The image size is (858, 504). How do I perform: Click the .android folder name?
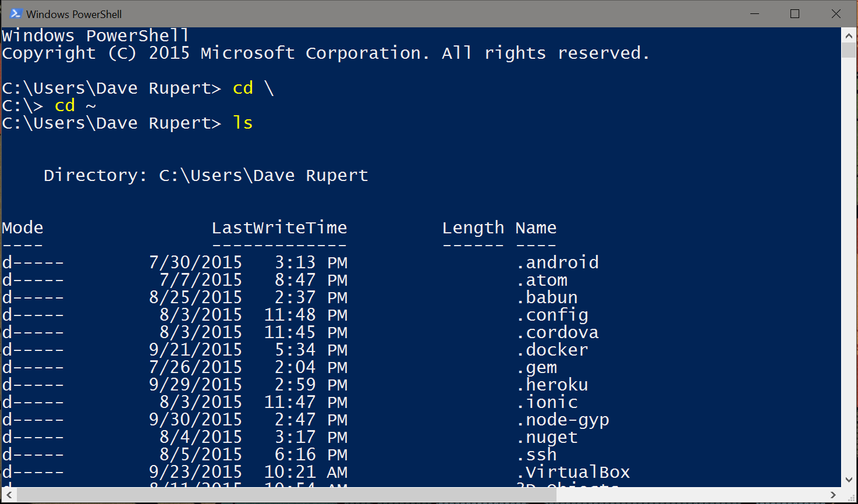pos(557,262)
